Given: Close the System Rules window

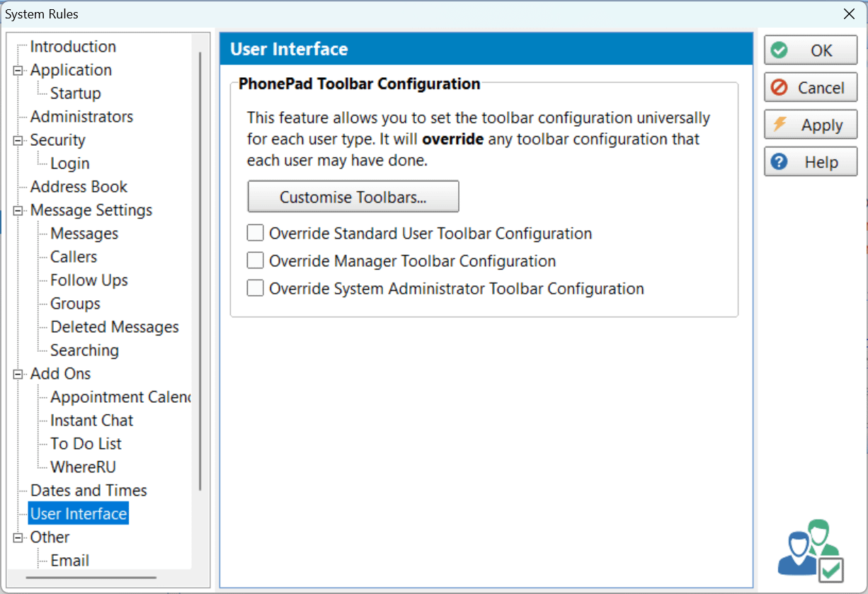Looking at the screenshot, I should pos(849,14).
